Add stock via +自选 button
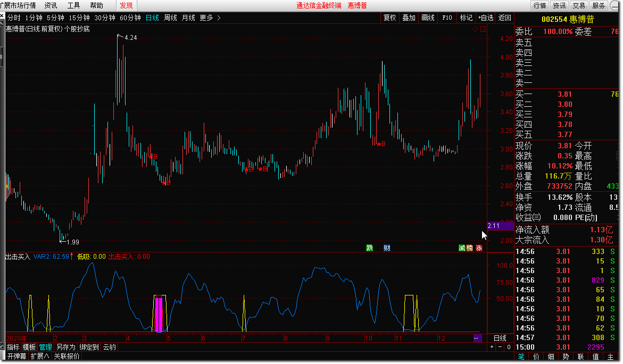Viewport: 623px width, 364px height. coord(486,18)
